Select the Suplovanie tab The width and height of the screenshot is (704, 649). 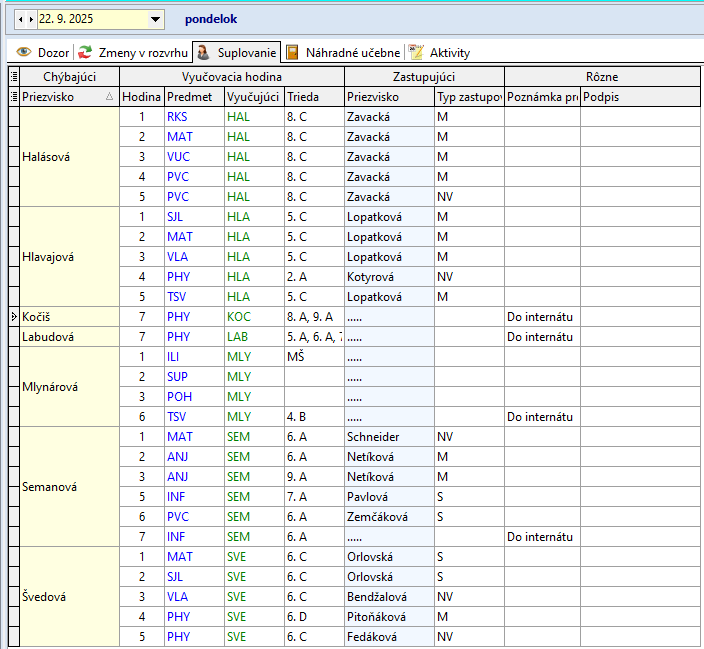click(236, 52)
